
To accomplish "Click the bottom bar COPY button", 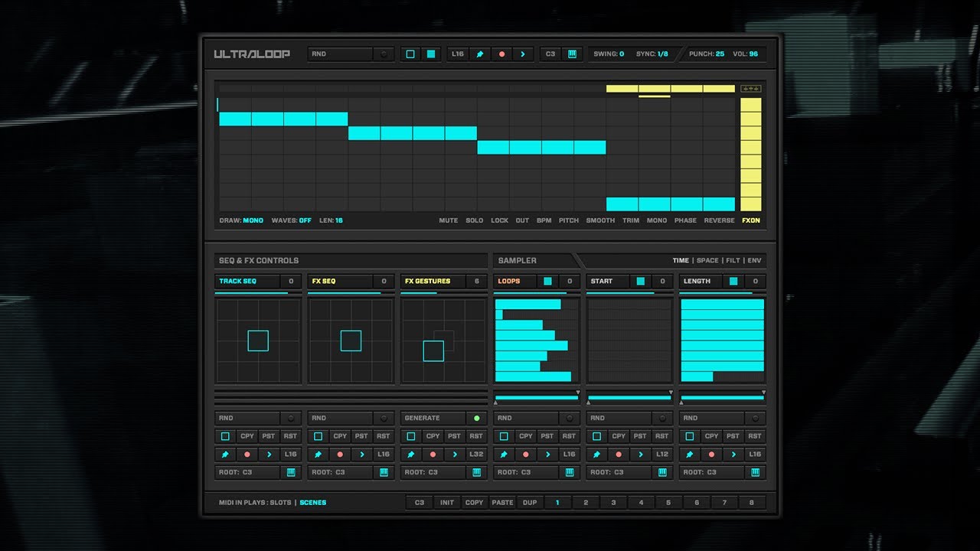I will (x=475, y=503).
